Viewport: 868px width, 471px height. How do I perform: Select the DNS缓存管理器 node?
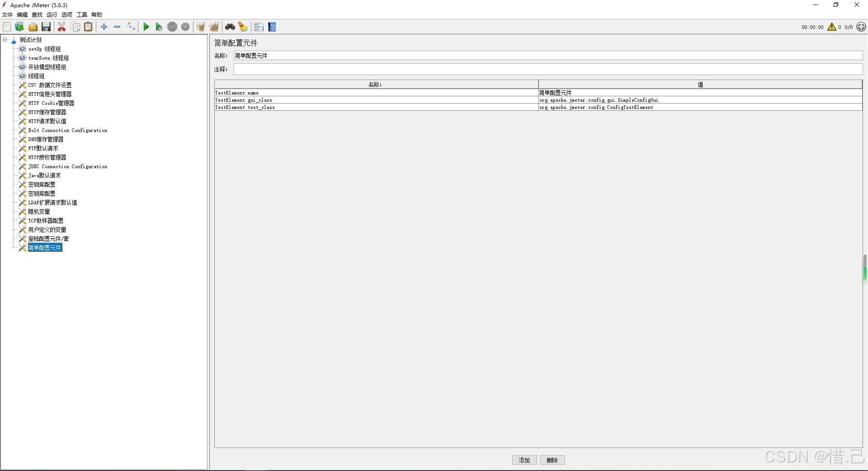46,139
